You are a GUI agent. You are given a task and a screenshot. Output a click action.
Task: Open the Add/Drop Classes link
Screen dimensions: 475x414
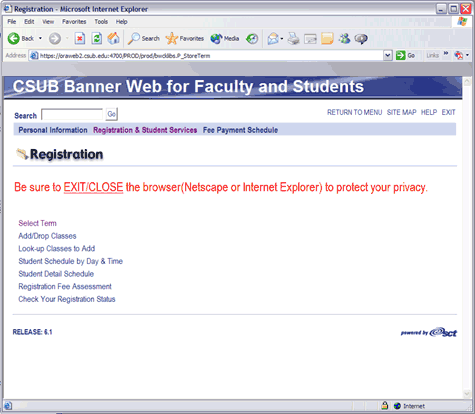47,236
